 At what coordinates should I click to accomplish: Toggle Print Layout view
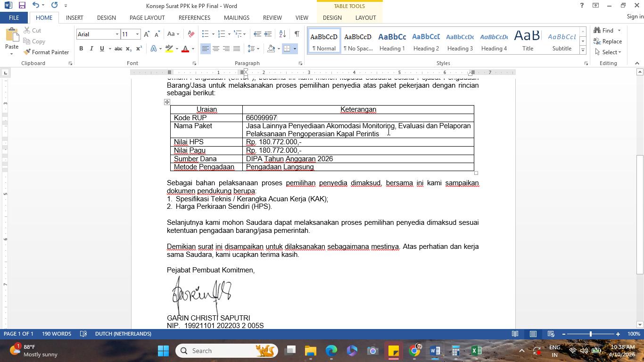[x=533, y=334]
